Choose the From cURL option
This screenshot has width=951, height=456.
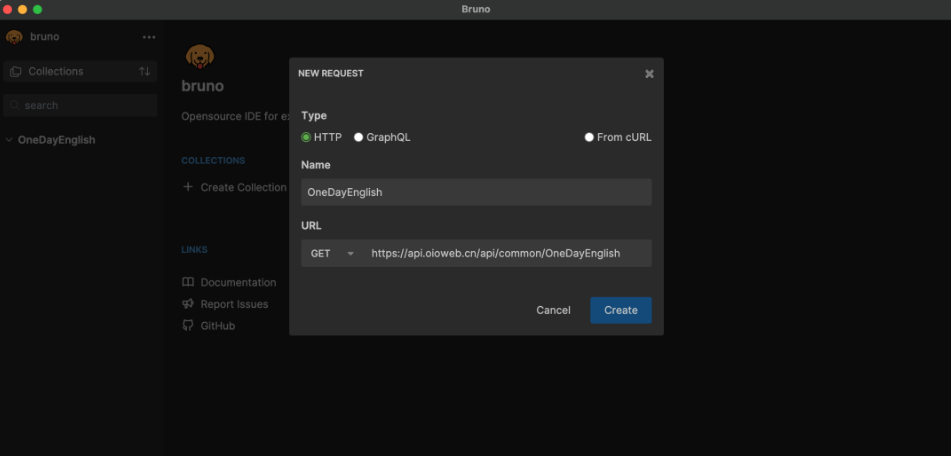589,137
